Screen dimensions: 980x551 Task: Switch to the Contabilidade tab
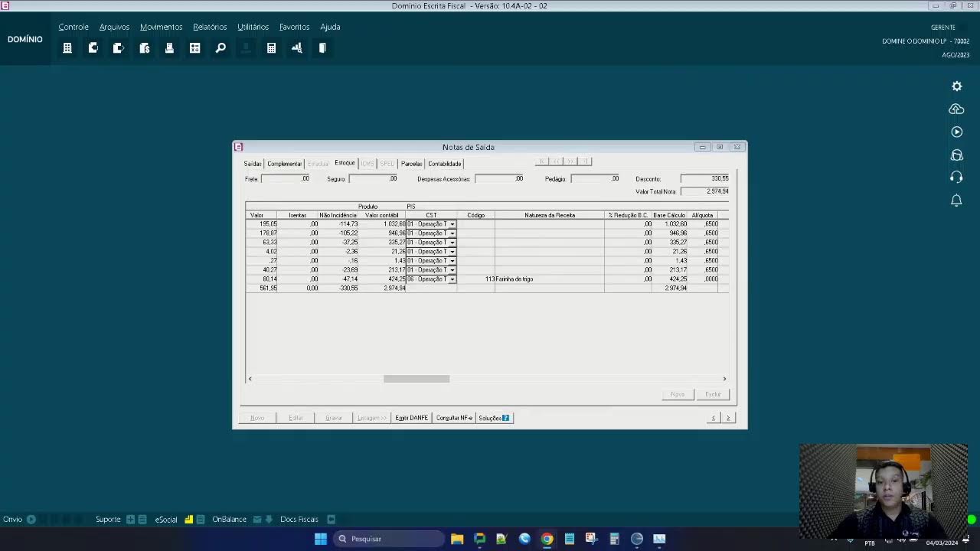click(x=445, y=164)
